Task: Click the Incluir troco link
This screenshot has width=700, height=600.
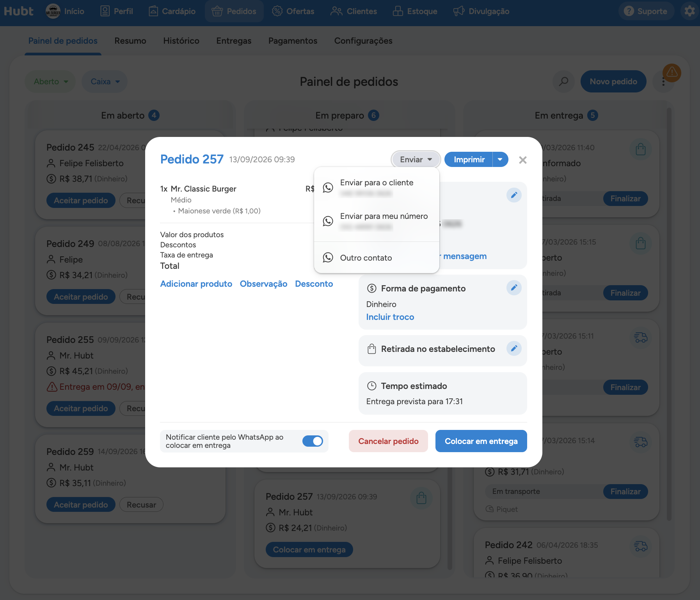Action: coord(390,317)
